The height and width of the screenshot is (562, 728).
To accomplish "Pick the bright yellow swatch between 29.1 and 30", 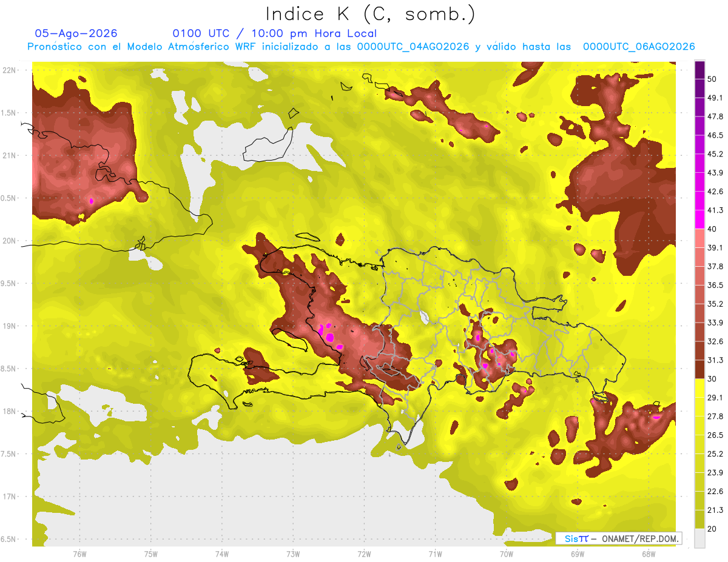I will (x=699, y=388).
